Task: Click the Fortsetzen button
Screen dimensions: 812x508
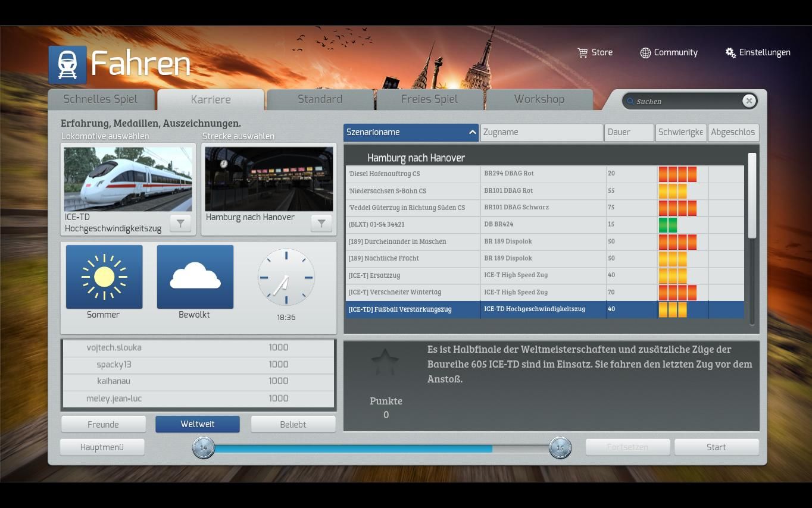Action: point(627,447)
